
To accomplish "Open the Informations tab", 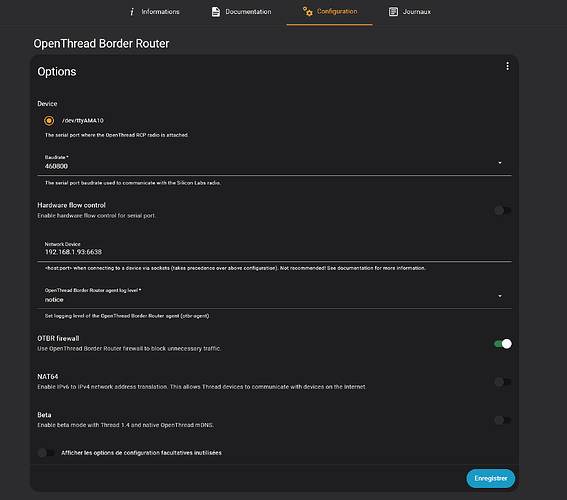I will coord(154,12).
